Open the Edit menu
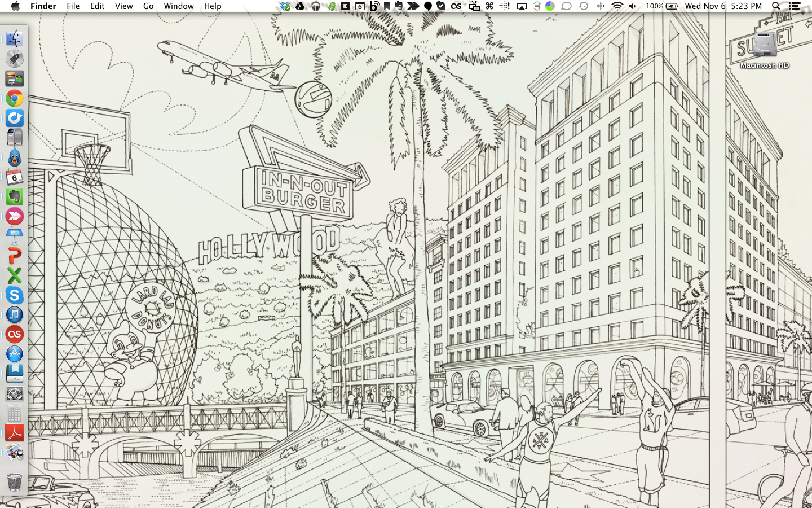 tap(98, 6)
